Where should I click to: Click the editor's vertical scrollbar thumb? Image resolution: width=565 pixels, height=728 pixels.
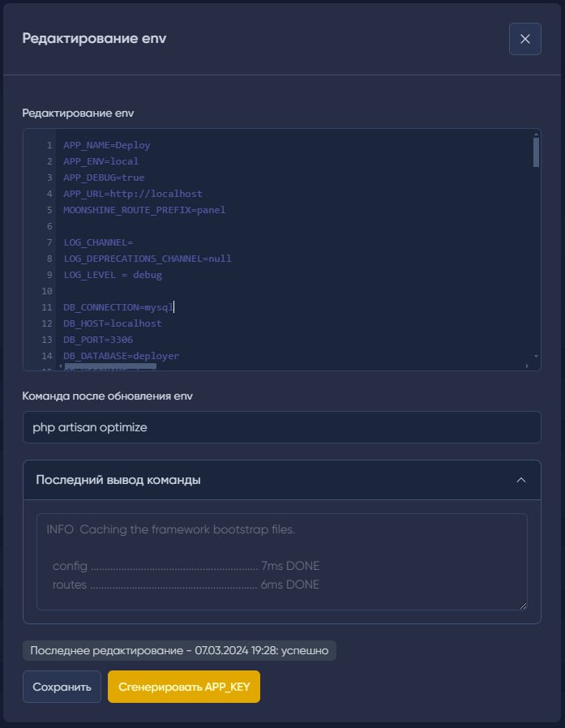coord(536,152)
